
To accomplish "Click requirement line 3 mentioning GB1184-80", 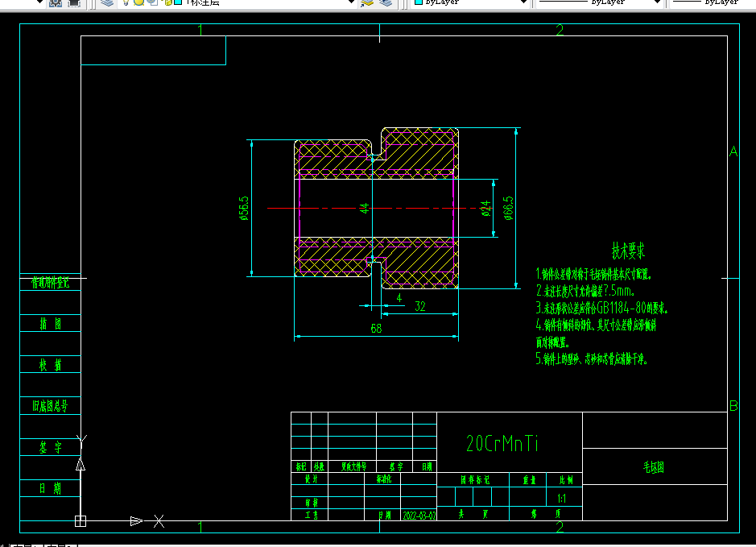I will (x=601, y=308).
